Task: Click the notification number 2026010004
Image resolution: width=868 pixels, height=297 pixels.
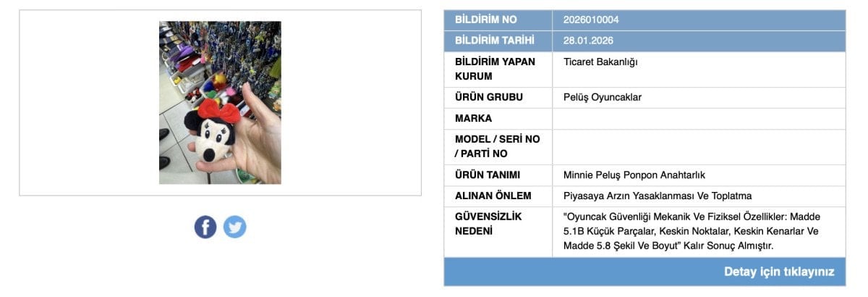Action: point(591,20)
